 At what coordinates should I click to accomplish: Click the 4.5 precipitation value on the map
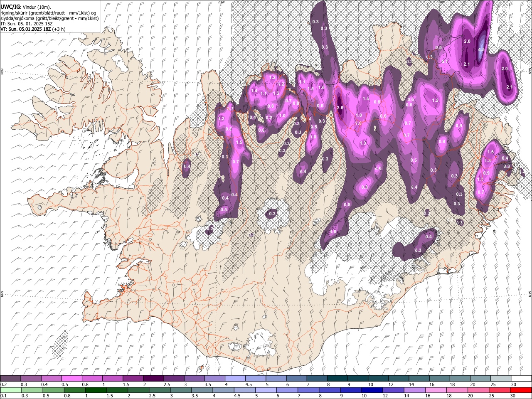(x=482, y=50)
